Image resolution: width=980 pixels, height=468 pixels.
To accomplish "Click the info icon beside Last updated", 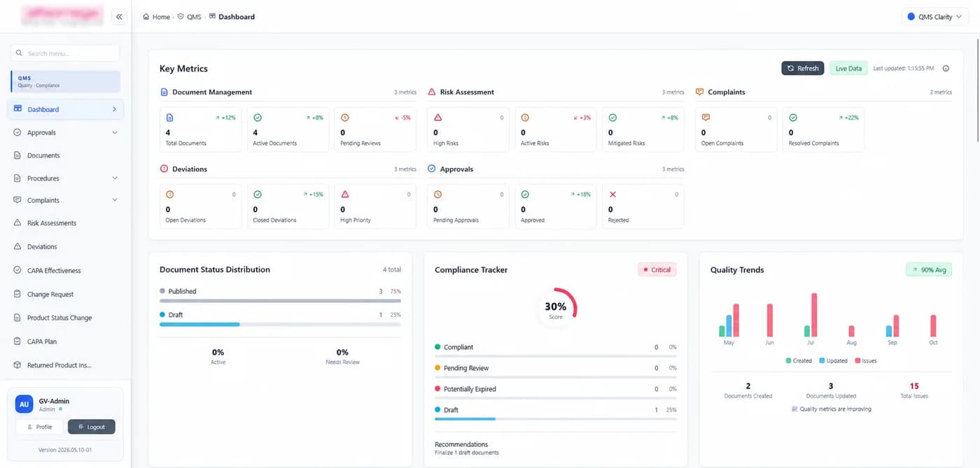I will pyautogui.click(x=946, y=69).
